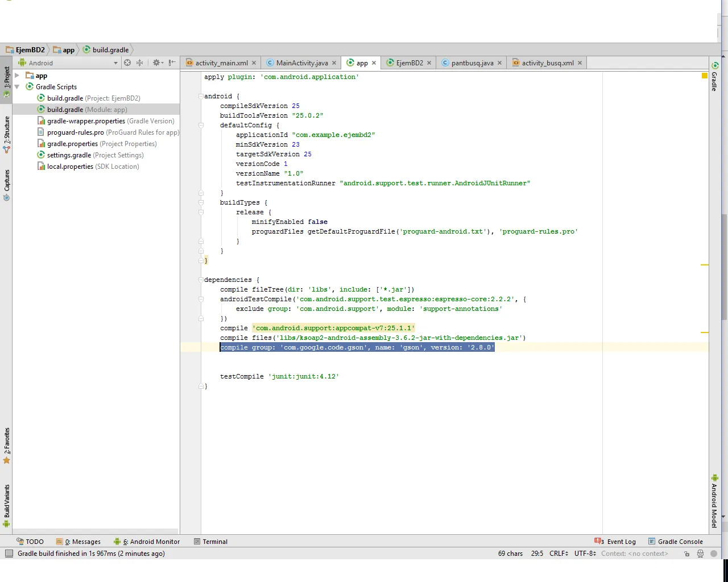Open the Terminal tool window
This screenshot has height=582, width=728.
pyautogui.click(x=210, y=542)
